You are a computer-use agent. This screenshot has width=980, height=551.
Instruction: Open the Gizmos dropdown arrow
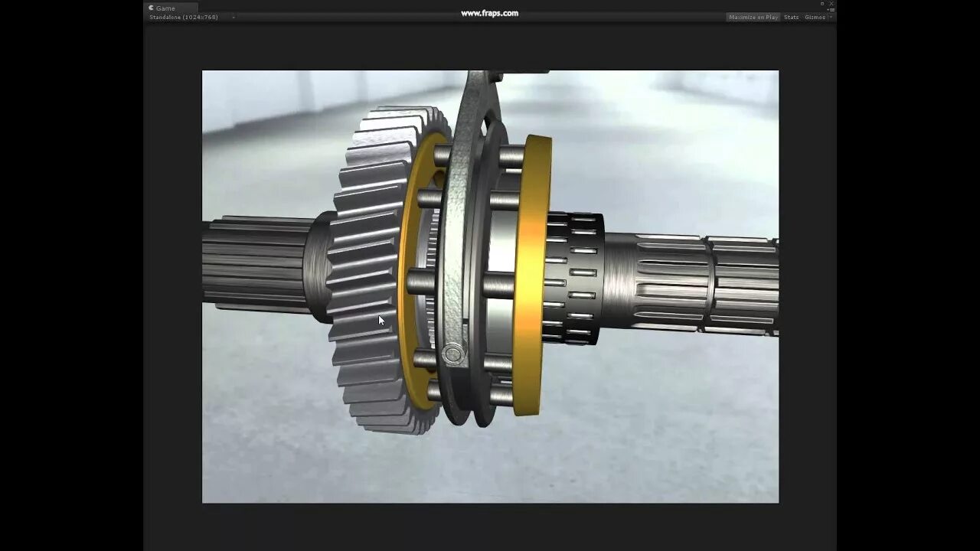830,17
